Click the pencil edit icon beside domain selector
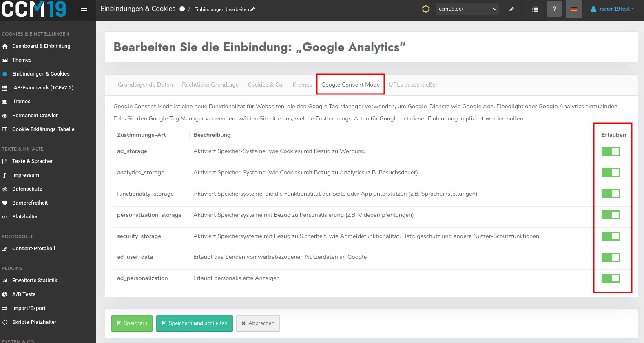Viewport: 644px width, 343px height. click(x=511, y=9)
